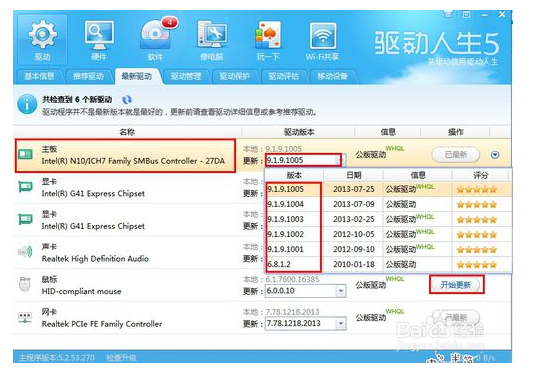Click the 鼠标 mouse device icon

tap(25, 284)
